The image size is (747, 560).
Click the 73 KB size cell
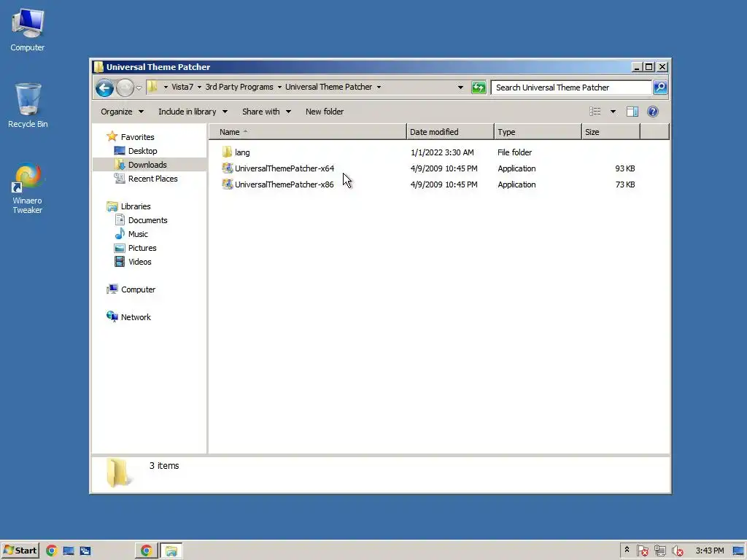coord(624,184)
